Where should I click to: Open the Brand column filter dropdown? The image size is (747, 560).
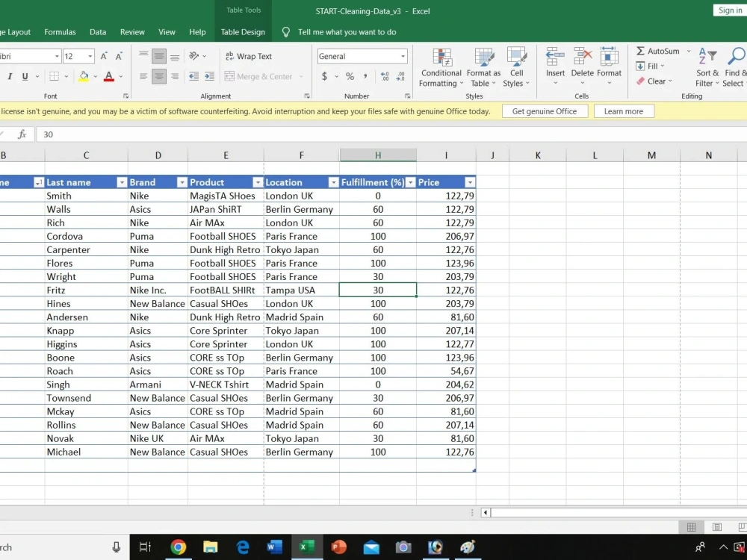pos(182,182)
